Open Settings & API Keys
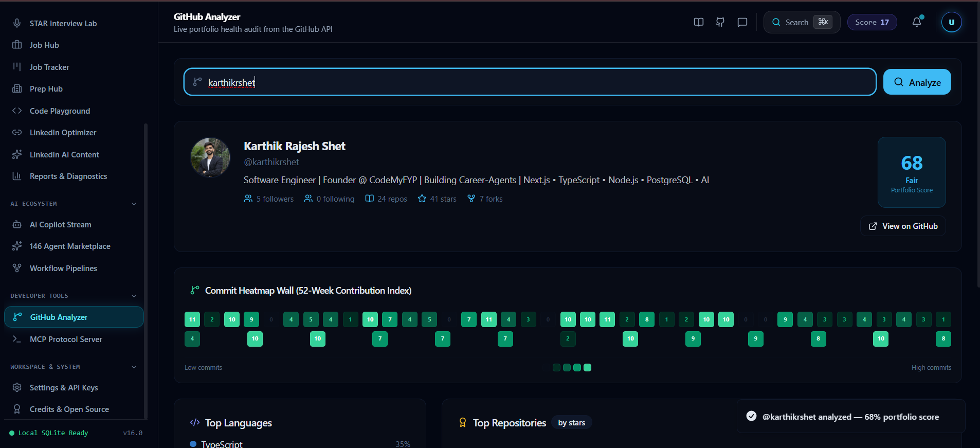 [x=74, y=387]
